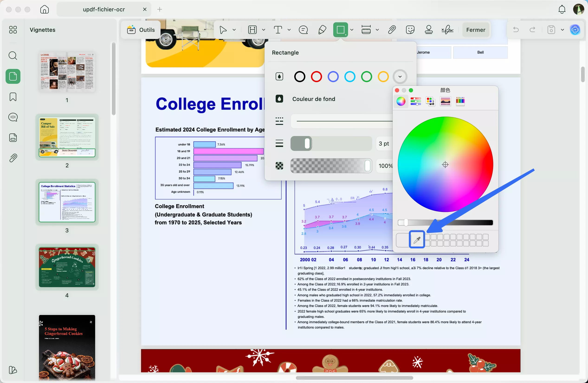588x383 pixels.
Task: Open search in the left sidebar
Action: [13, 56]
